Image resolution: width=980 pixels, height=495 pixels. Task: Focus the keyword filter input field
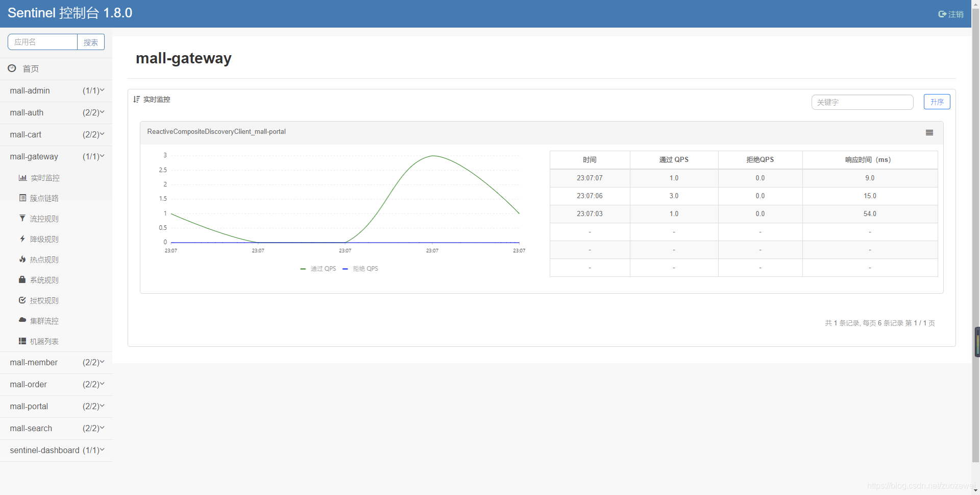coord(862,102)
